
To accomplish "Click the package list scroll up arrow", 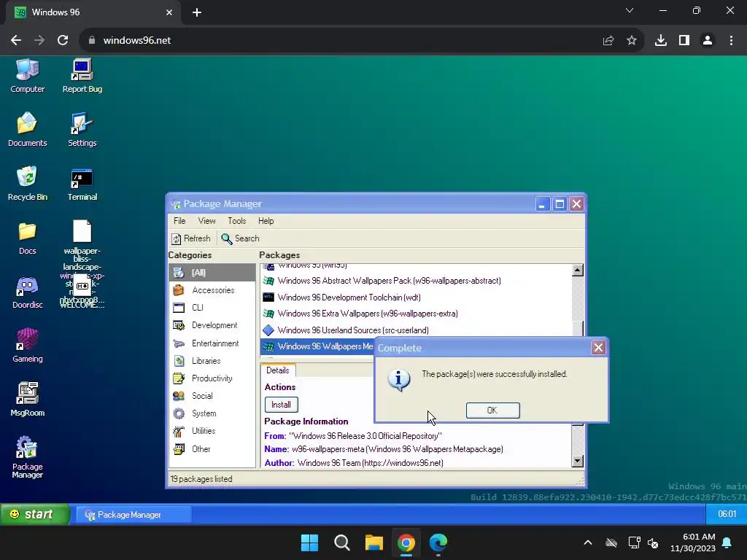I will 578,271.
